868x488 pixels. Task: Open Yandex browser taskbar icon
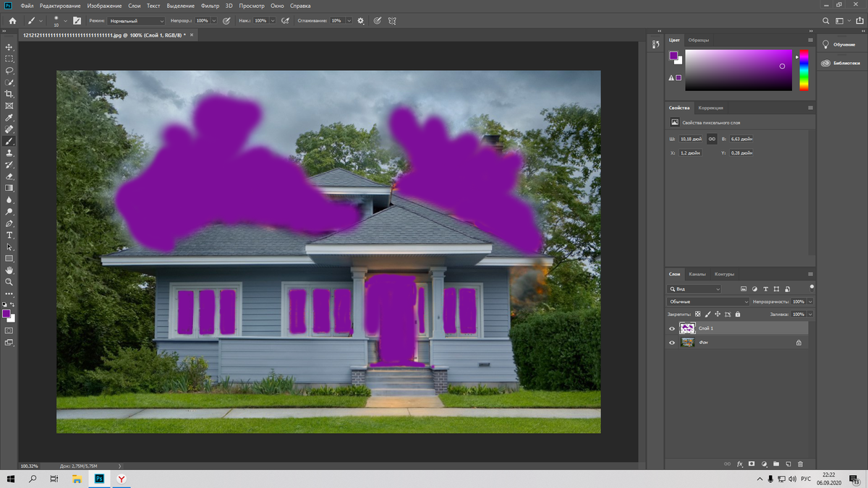point(122,479)
